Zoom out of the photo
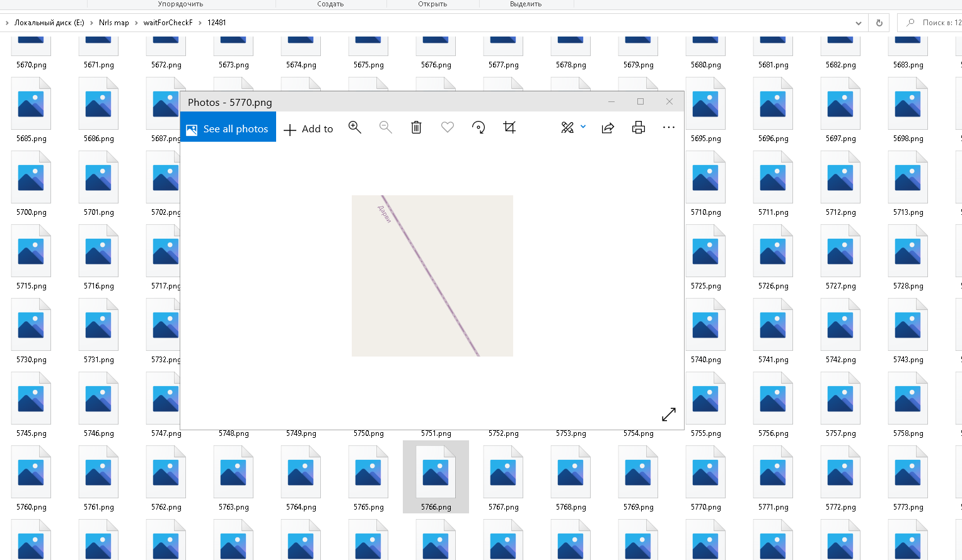This screenshot has width=962, height=560. click(x=385, y=127)
